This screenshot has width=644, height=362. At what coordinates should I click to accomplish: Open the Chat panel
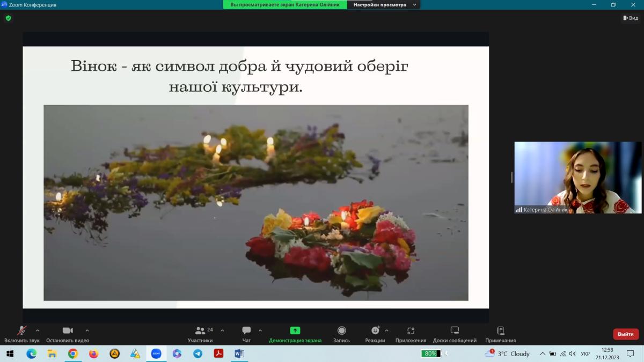click(246, 331)
